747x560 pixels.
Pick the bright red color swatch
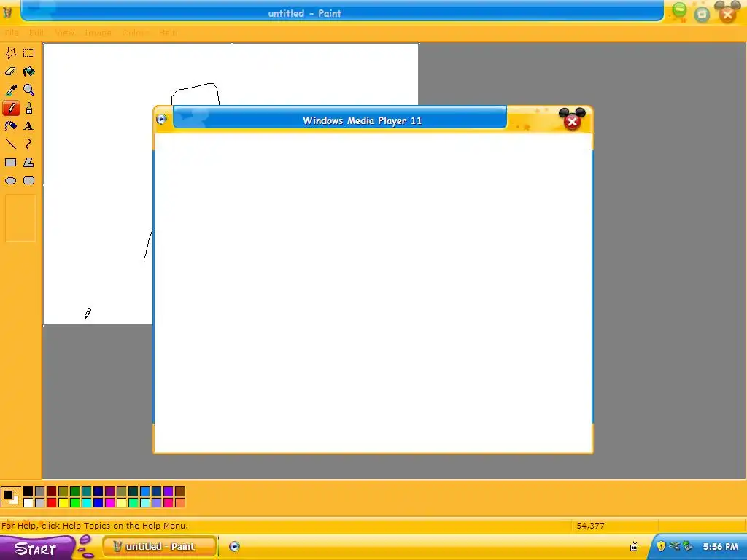coord(52,503)
